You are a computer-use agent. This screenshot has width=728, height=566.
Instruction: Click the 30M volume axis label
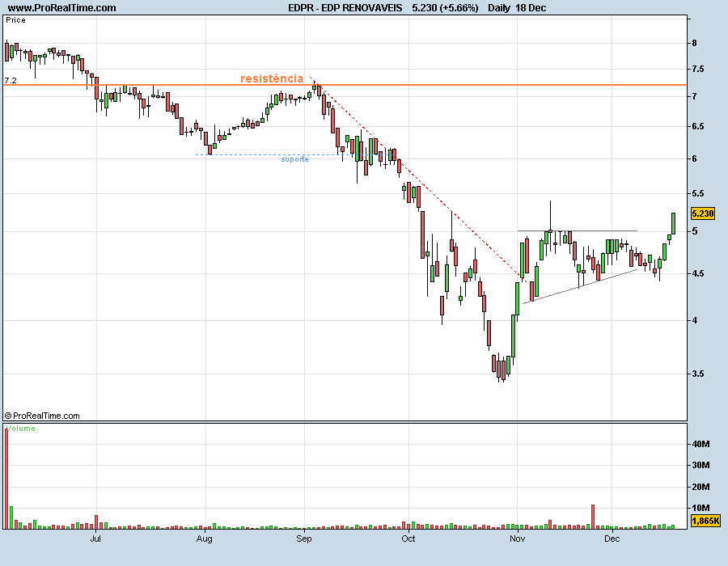tap(700, 465)
